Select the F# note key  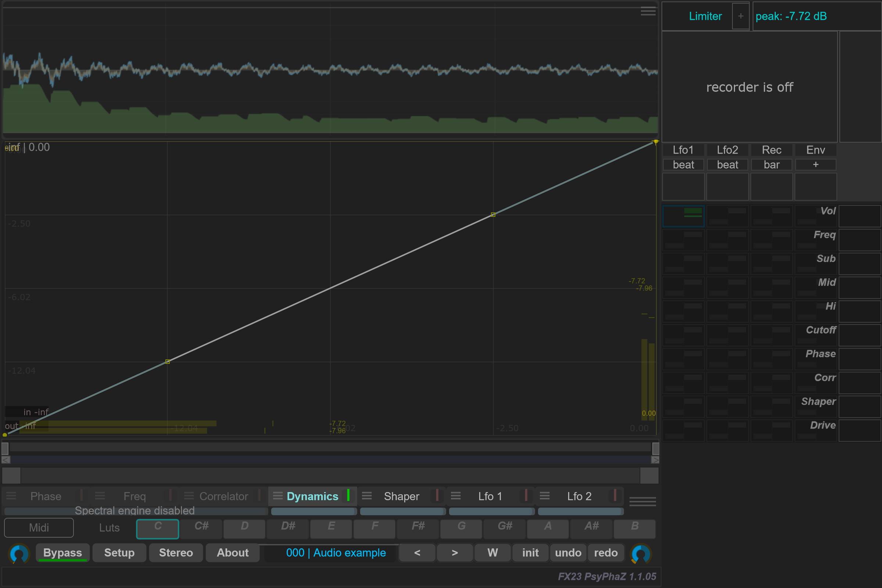click(x=418, y=529)
